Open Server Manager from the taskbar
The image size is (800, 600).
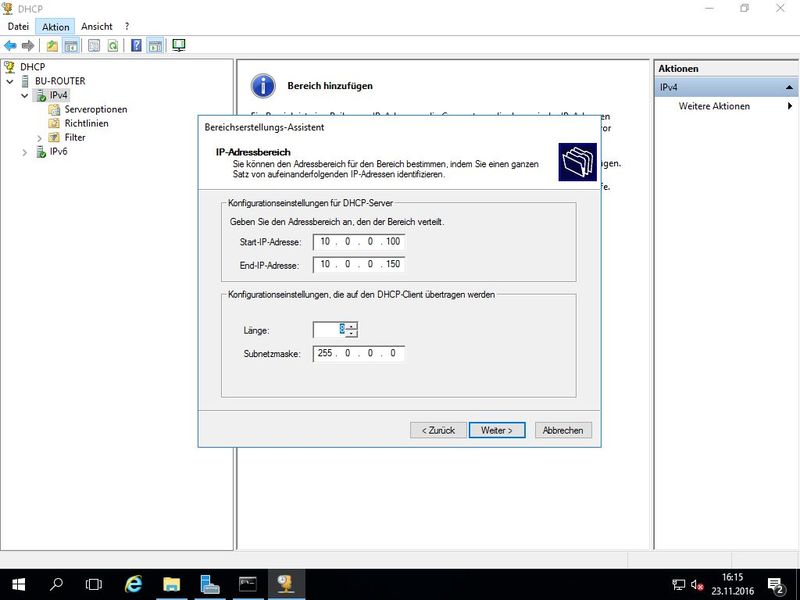(x=210, y=583)
